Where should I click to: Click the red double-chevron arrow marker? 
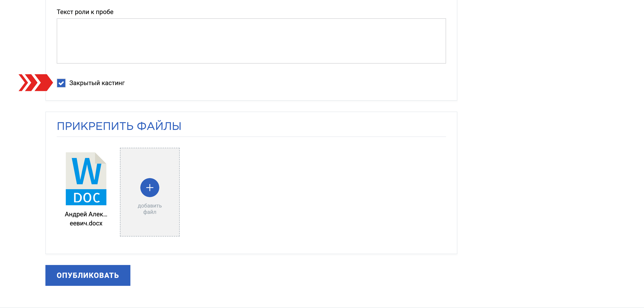tap(36, 83)
